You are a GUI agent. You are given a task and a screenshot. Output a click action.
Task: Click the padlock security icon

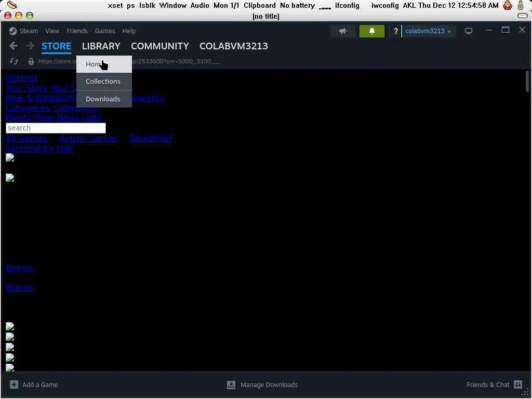coord(31,61)
